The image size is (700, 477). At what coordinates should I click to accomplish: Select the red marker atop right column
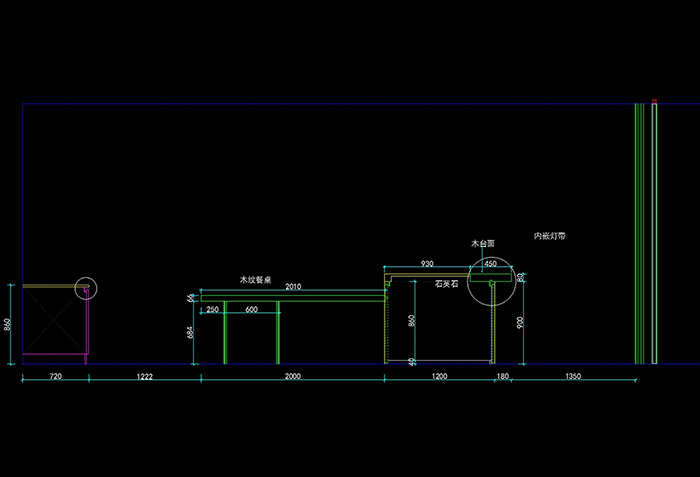tap(654, 101)
